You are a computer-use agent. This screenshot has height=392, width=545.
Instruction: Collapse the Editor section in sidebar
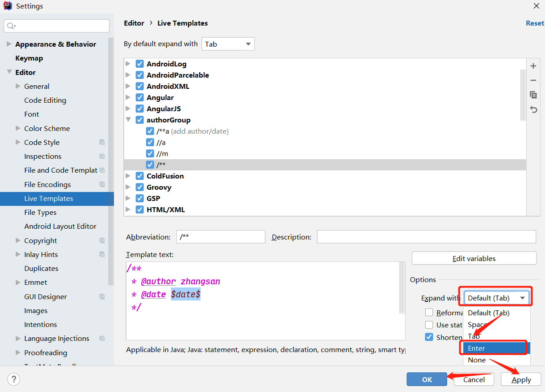9,72
